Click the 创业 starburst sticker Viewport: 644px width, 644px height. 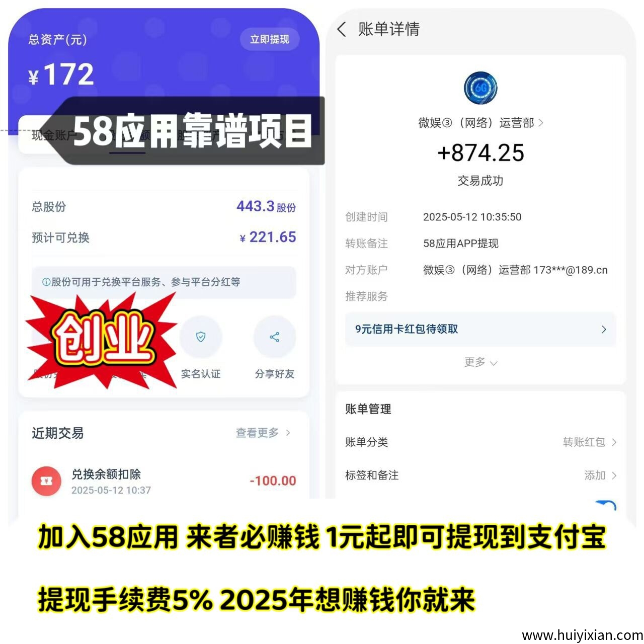click(x=102, y=340)
